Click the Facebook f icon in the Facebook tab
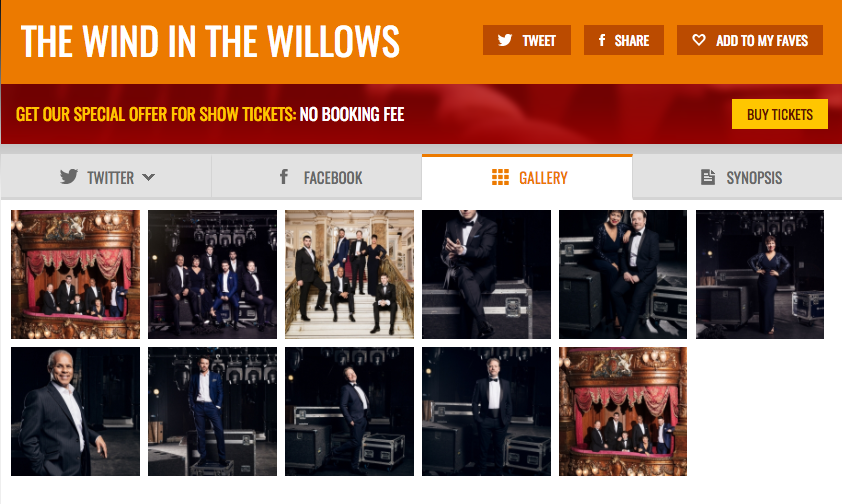Image resolution: width=842 pixels, height=504 pixels. 284,177
